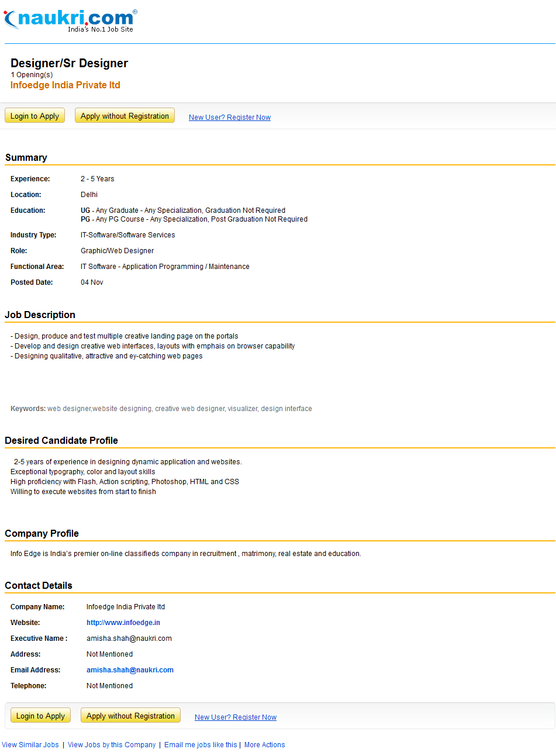Click the line about ey-catching web pages
The image size is (556, 756).
(106, 356)
